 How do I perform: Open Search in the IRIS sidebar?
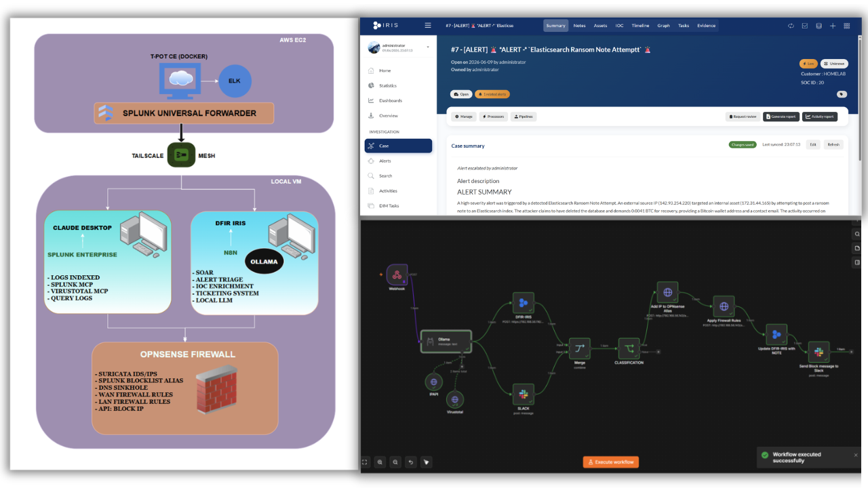398,176
